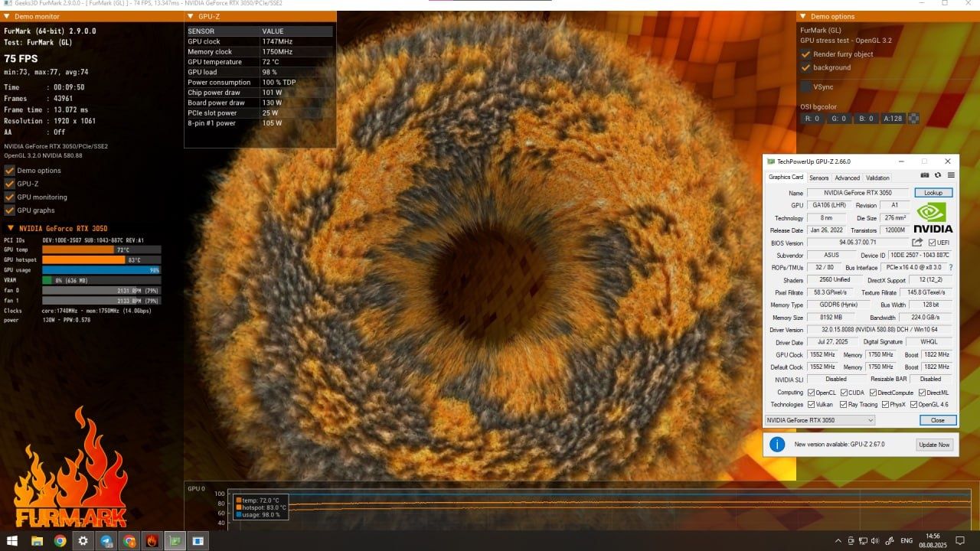980x551 pixels.
Task: Click the Board power draw row 130 W
Action: coord(260,103)
